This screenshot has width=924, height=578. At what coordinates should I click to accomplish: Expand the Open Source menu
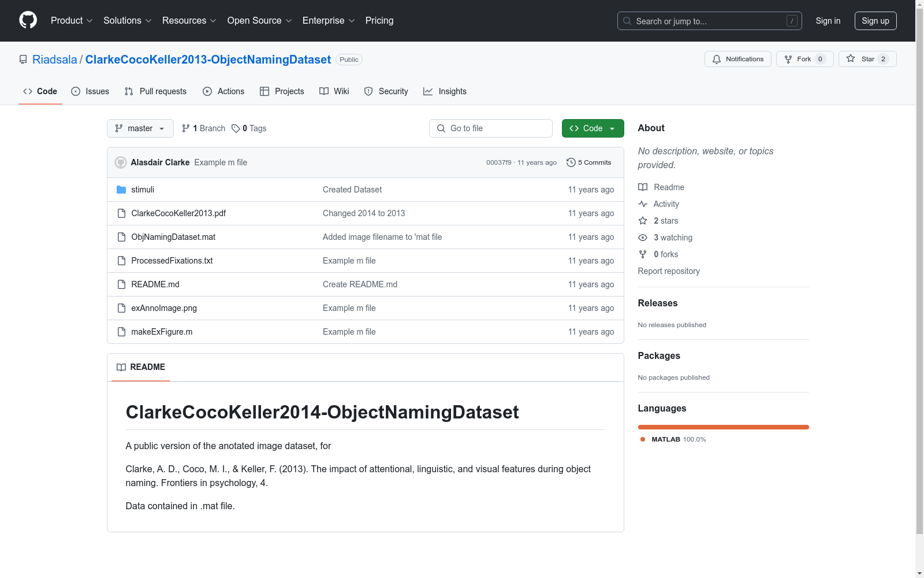pyautogui.click(x=260, y=21)
